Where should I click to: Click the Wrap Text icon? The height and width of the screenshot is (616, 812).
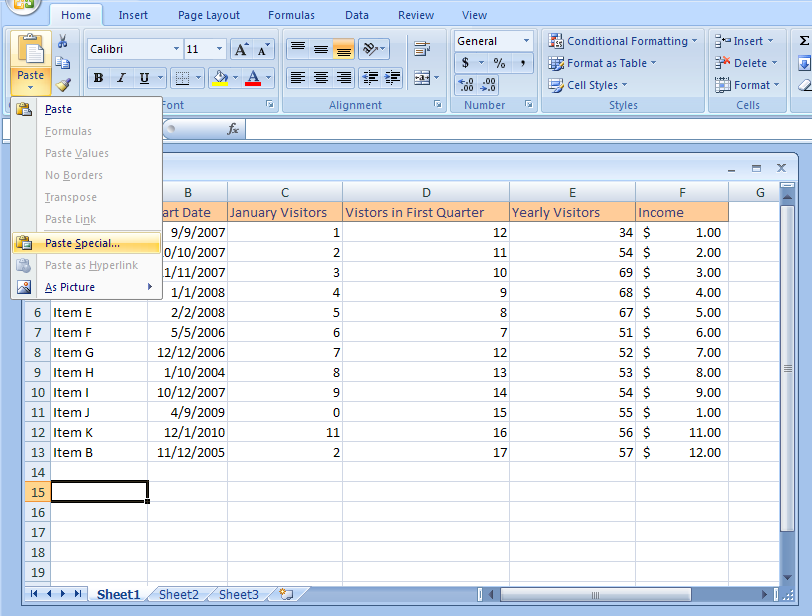point(422,49)
